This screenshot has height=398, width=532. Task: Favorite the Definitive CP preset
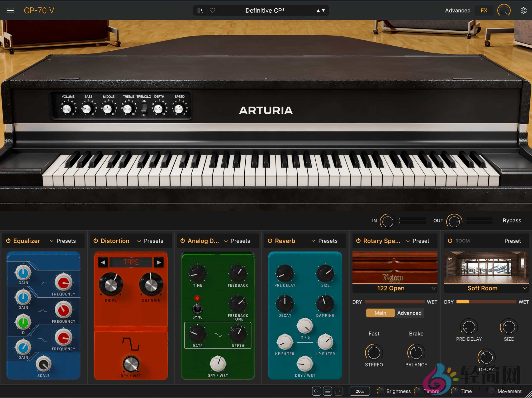point(213,10)
